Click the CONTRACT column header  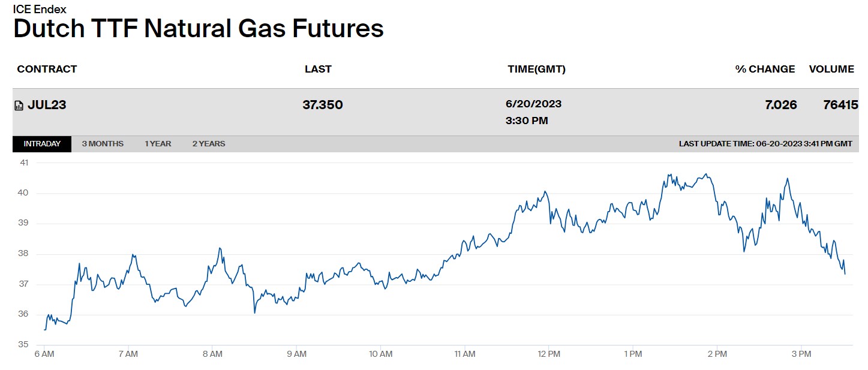click(x=47, y=69)
